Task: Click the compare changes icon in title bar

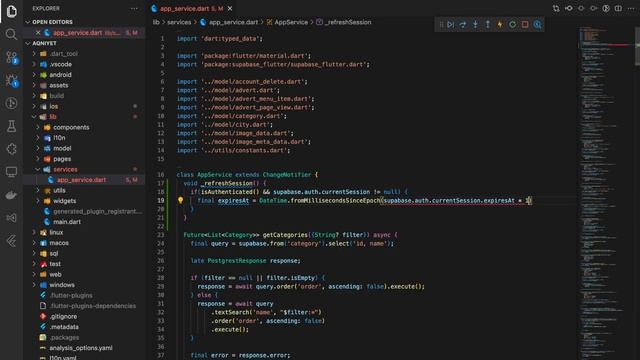Action: [x=556, y=8]
